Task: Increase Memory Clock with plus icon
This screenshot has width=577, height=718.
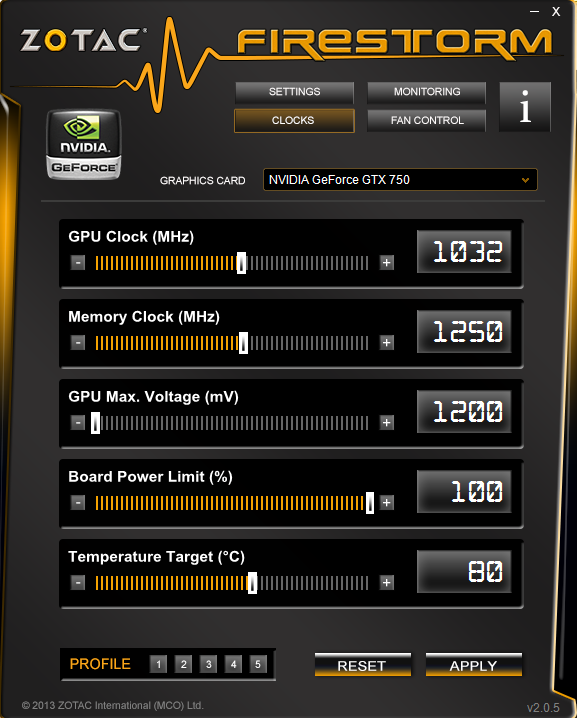Action: [x=386, y=343]
